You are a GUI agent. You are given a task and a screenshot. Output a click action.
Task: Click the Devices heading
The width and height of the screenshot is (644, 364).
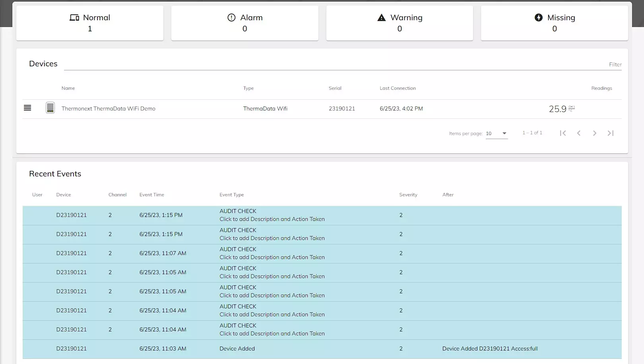43,64
